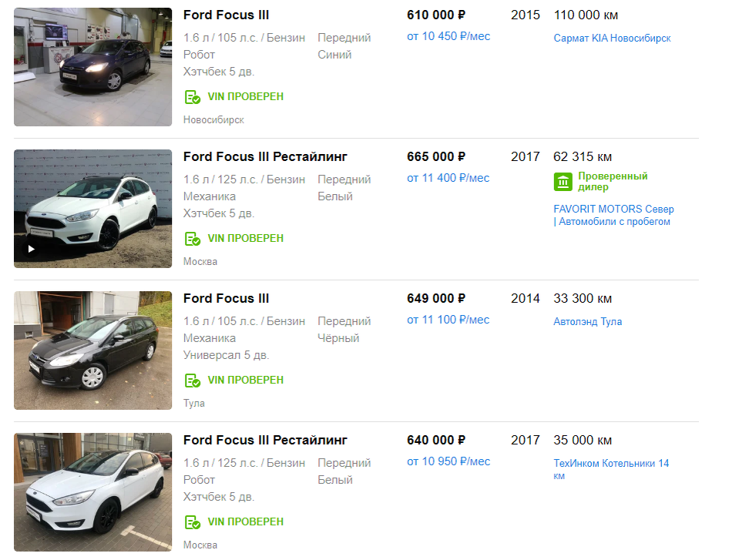Viewport: 729px width, 560px height.
Task: Click VIN check icon on 640 000 ₽ listing
Action: (192, 522)
